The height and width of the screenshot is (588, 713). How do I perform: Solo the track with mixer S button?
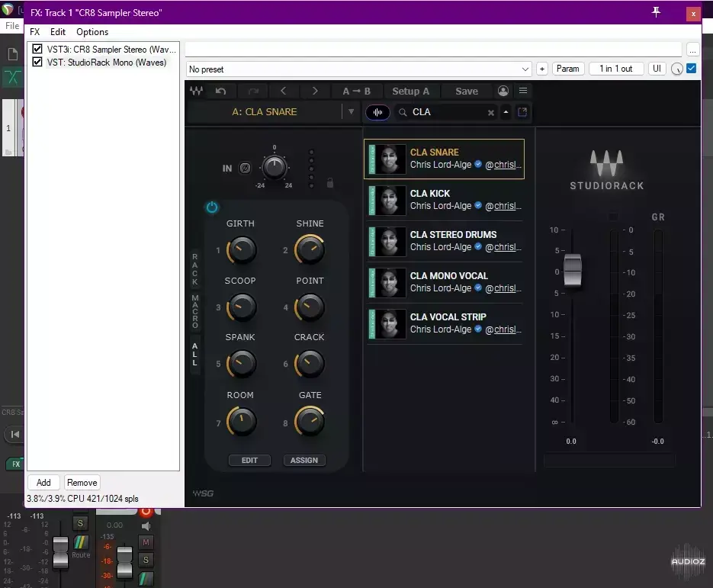pyautogui.click(x=146, y=560)
